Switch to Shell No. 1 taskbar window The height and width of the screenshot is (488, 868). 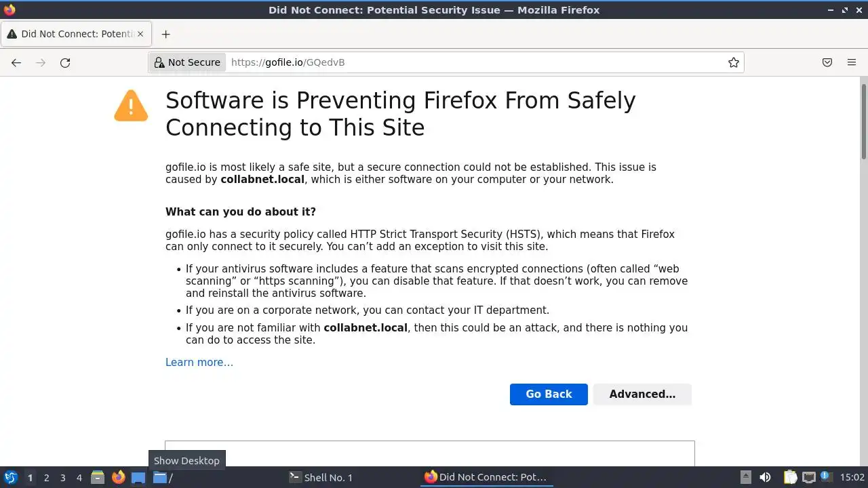321,477
